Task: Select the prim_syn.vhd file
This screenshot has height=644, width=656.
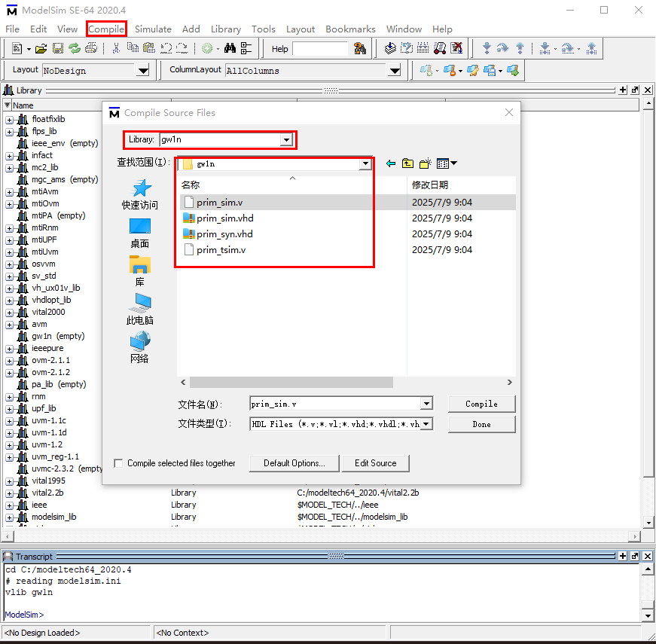Action: click(x=224, y=234)
